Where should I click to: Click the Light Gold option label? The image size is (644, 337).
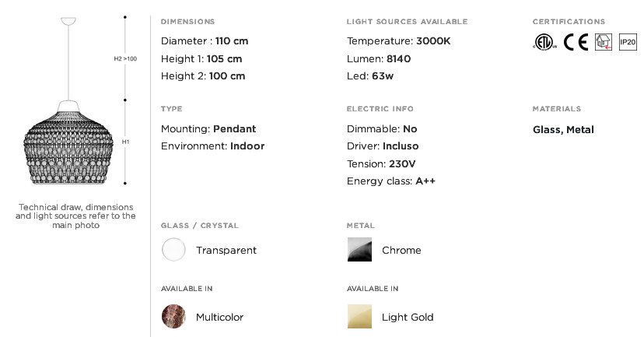(408, 318)
